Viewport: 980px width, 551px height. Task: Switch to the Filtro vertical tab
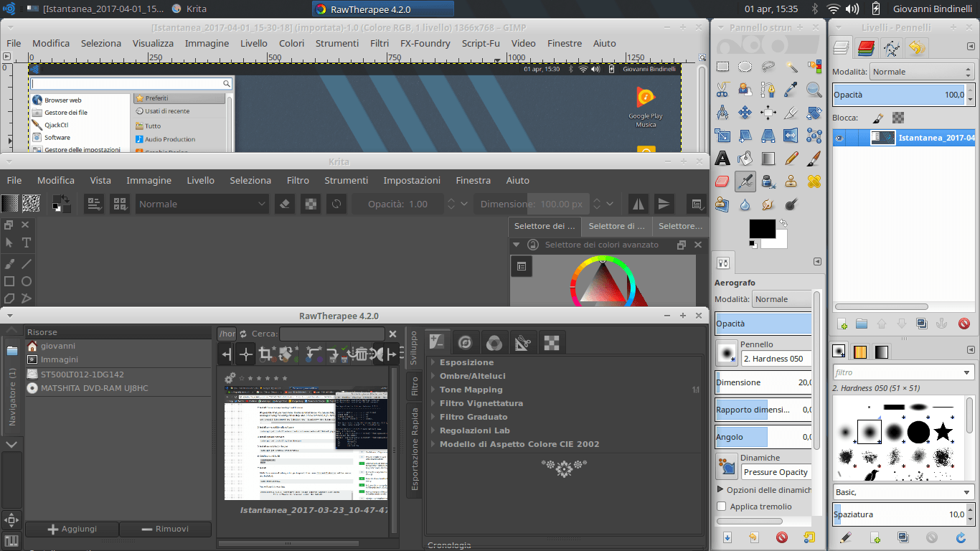415,387
